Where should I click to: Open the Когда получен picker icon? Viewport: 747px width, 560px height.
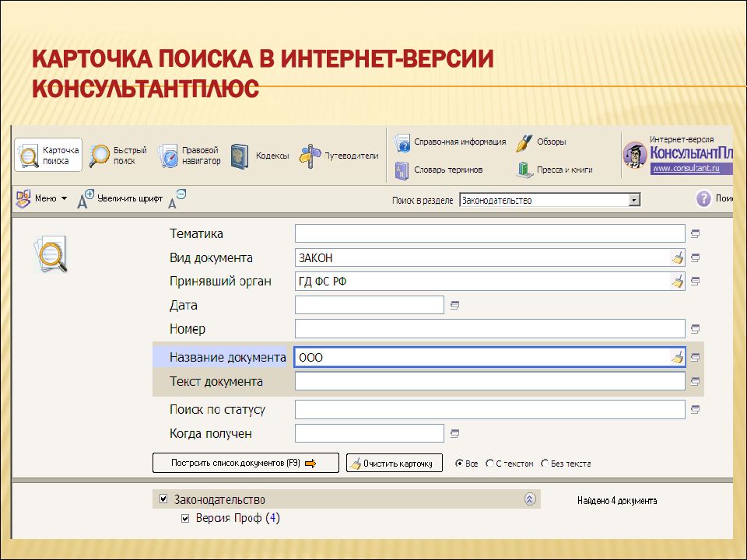tap(454, 433)
